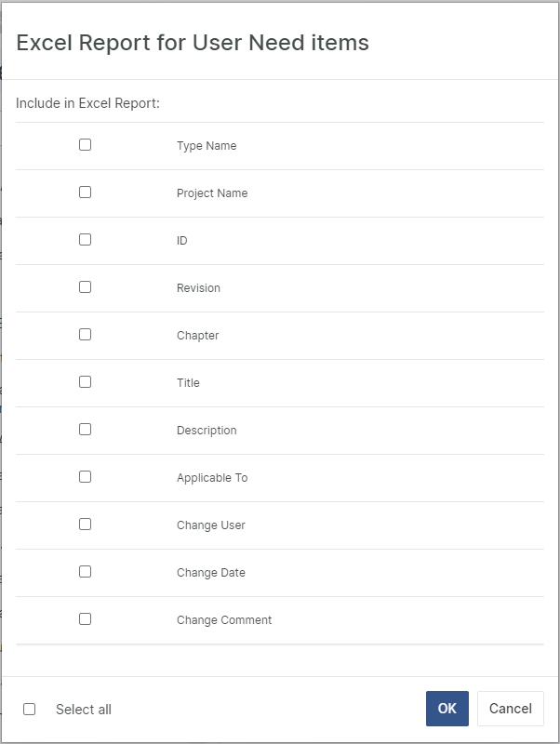560x744 pixels.
Task: Check the Description checkbox
Action: (x=85, y=430)
